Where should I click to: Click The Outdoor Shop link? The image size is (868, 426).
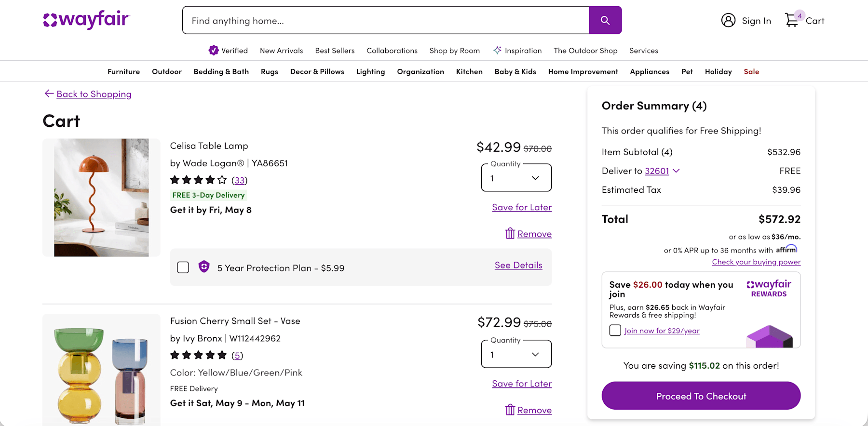585,50
